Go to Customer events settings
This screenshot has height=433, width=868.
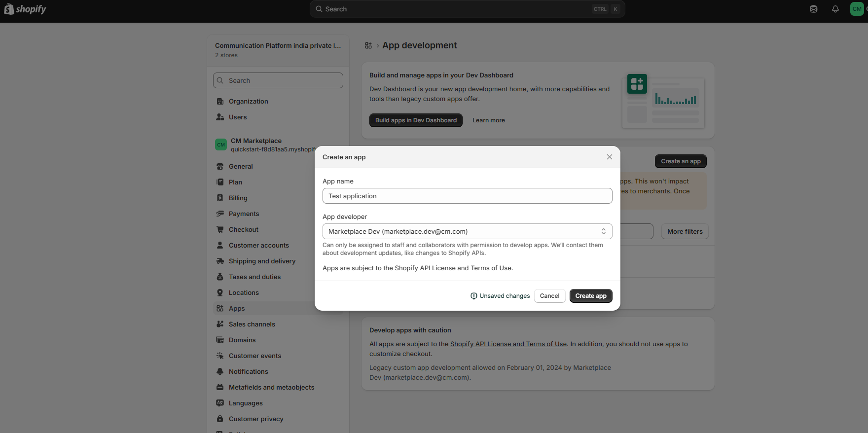pos(278,356)
